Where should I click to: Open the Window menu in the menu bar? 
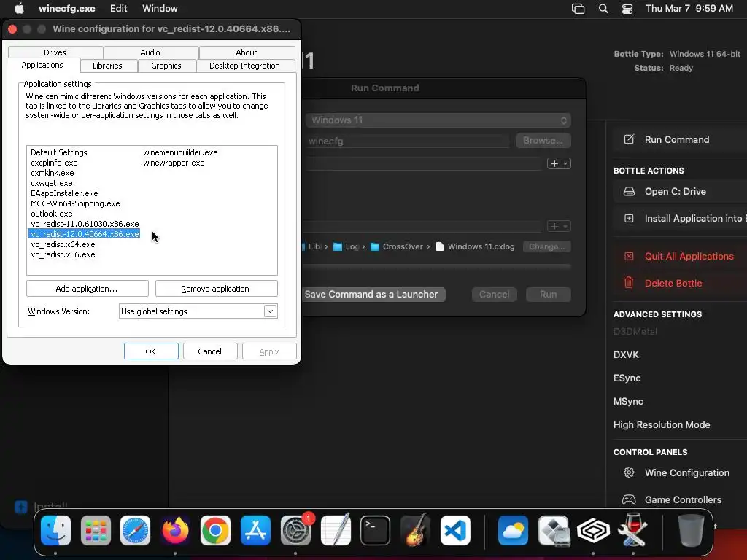click(160, 8)
